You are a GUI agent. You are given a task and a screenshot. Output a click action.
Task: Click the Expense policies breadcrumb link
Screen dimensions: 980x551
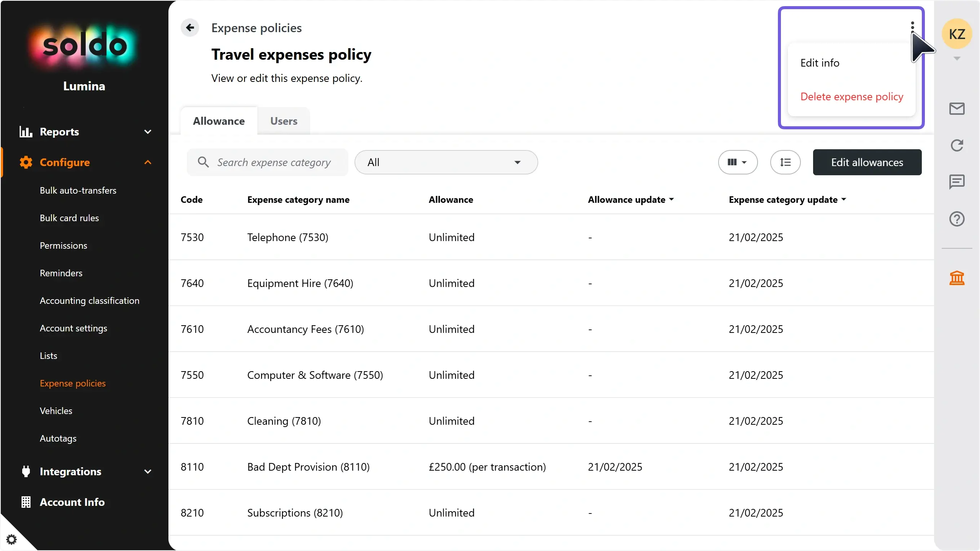[x=256, y=28]
